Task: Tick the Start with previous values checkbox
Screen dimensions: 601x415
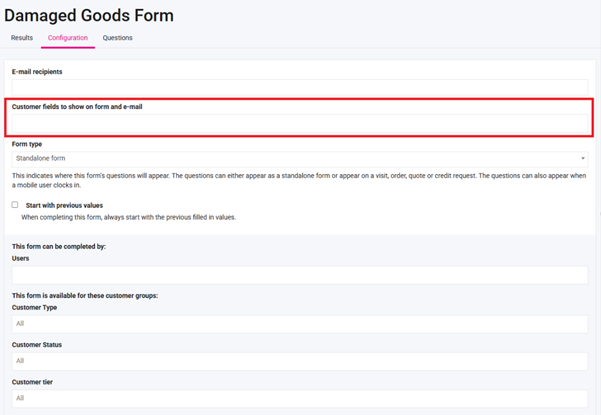Action: click(15, 205)
